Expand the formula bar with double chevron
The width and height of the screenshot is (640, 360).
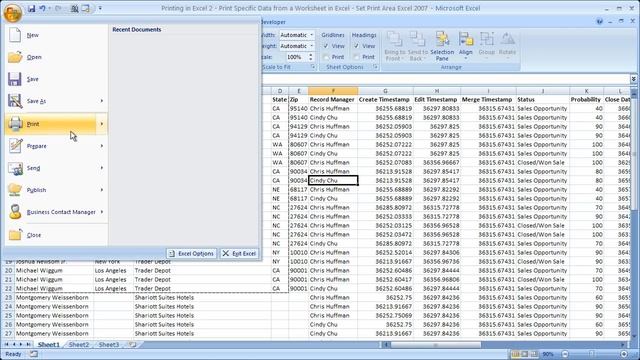click(x=633, y=79)
